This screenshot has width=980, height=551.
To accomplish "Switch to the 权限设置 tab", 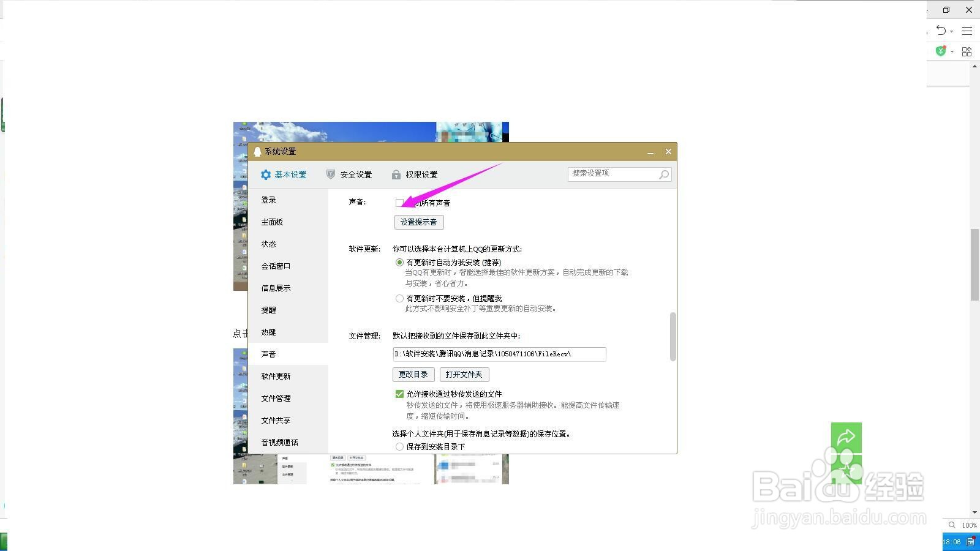I will pos(415,174).
